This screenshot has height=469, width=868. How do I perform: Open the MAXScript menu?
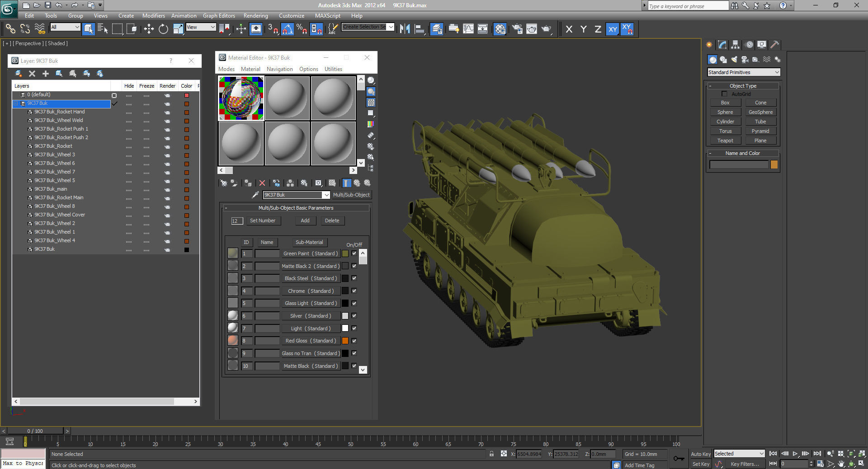(327, 15)
